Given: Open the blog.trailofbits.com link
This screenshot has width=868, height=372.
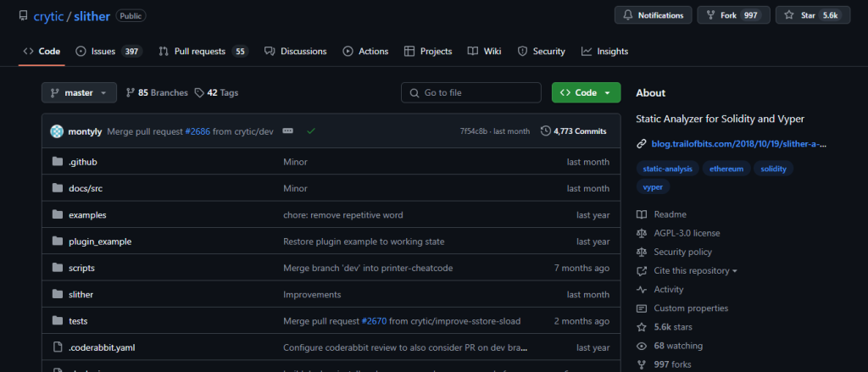Looking at the screenshot, I should point(739,144).
